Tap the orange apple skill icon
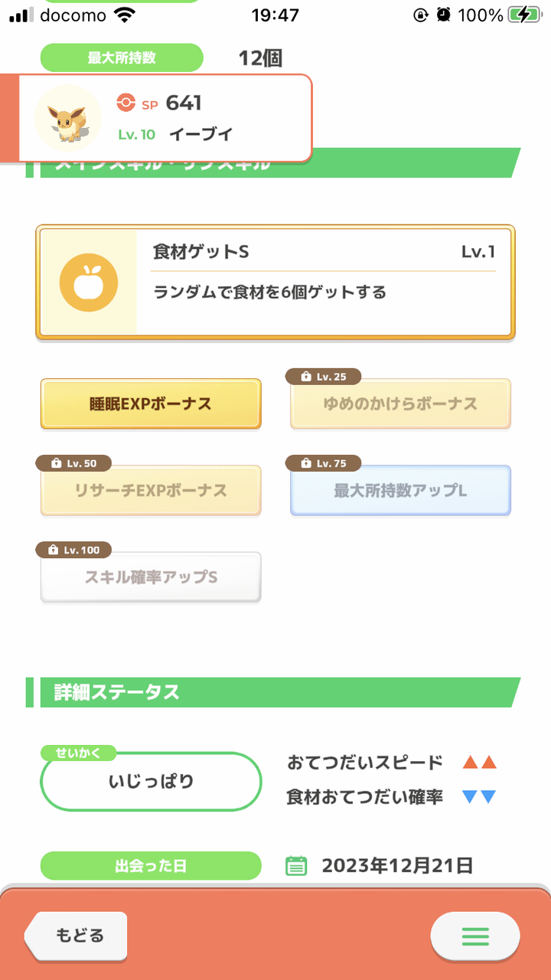Image resolution: width=551 pixels, height=980 pixels. 89,283
